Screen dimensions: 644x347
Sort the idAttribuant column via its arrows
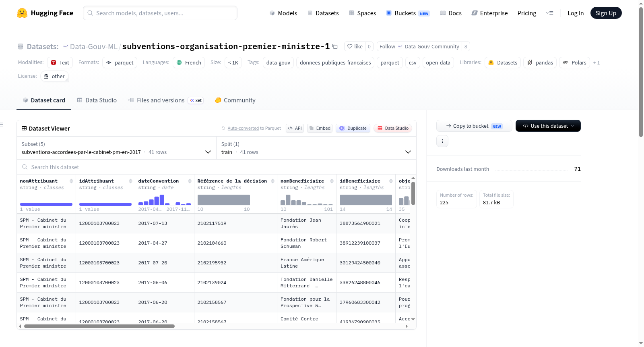tap(130, 181)
